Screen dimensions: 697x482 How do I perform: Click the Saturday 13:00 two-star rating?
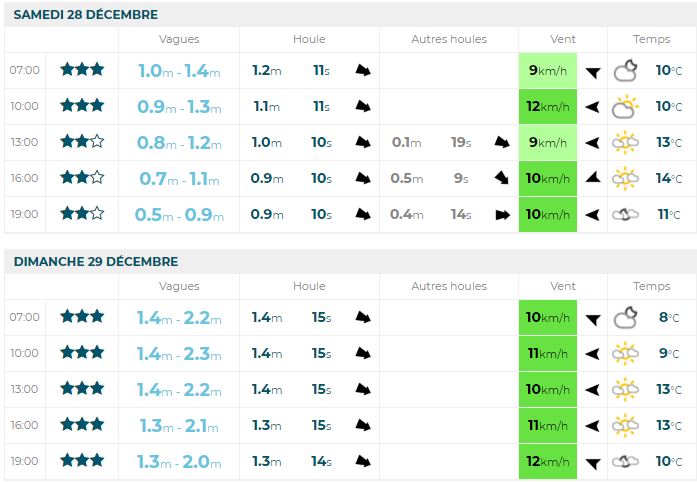(82, 142)
